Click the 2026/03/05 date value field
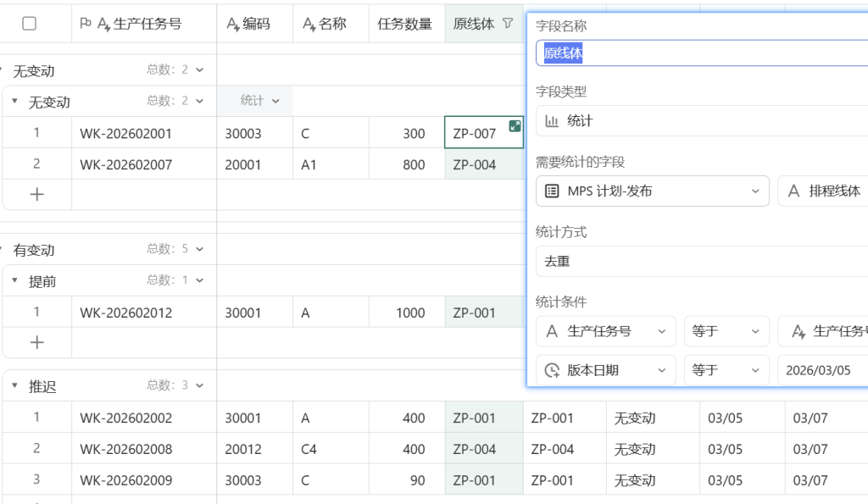 coord(822,370)
